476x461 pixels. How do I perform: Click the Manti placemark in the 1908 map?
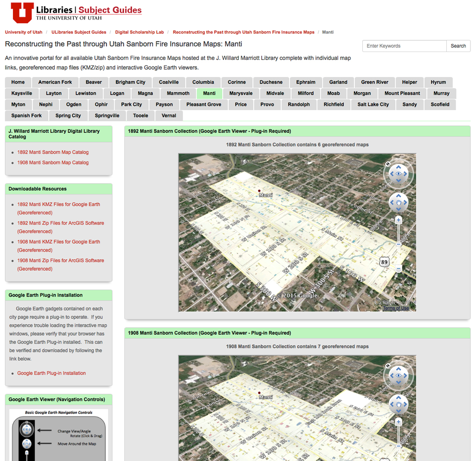(259, 393)
